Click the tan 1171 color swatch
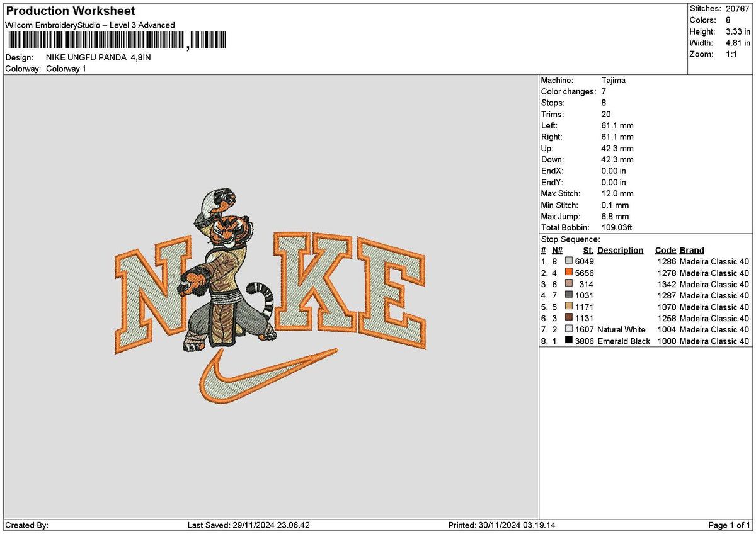 pyautogui.click(x=569, y=307)
